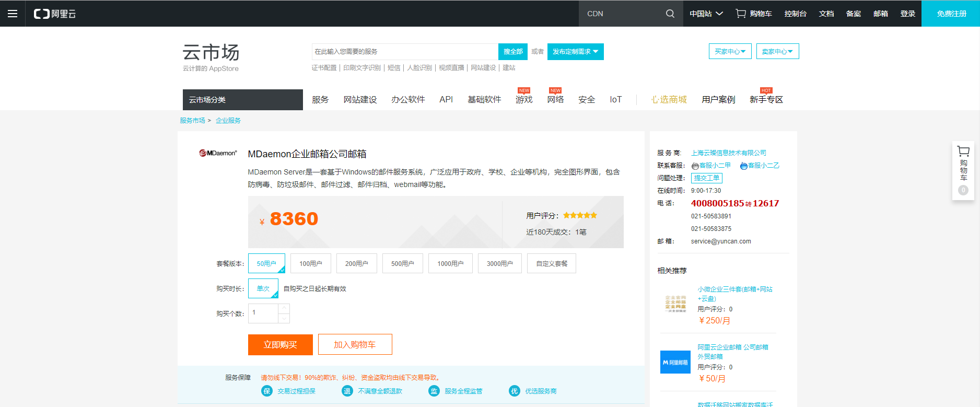
Task: Open the 心选商城 navigation tab
Action: 669,99
